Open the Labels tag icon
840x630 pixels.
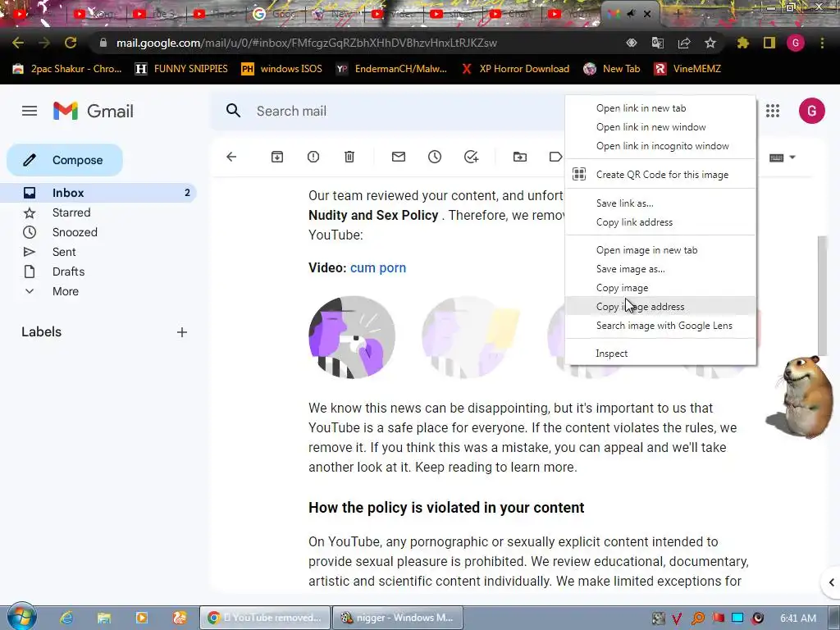click(555, 157)
